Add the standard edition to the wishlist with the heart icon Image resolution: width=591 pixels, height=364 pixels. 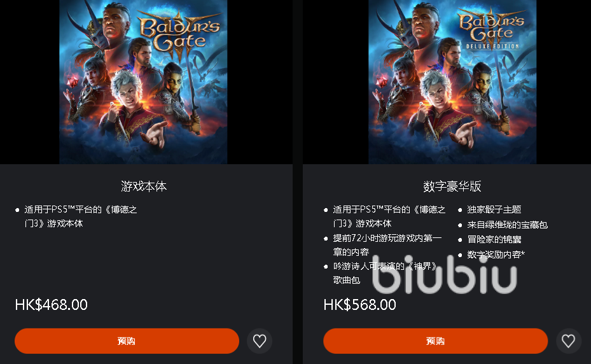tap(260, 341)
